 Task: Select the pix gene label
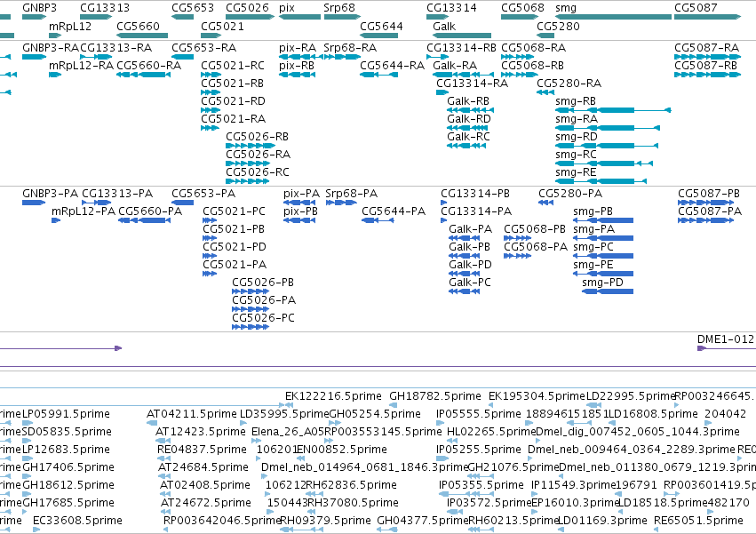(287, 8)
